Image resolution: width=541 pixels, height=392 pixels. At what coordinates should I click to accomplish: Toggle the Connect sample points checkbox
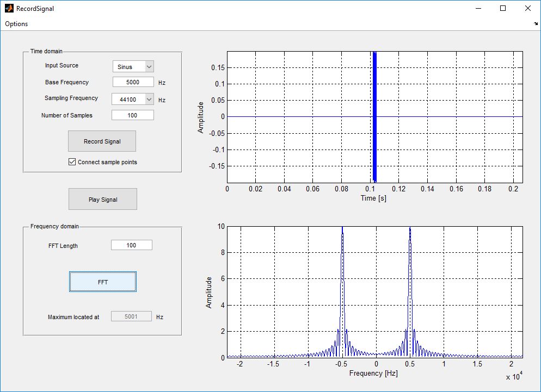pyautogui.click(x=72, y=161)
